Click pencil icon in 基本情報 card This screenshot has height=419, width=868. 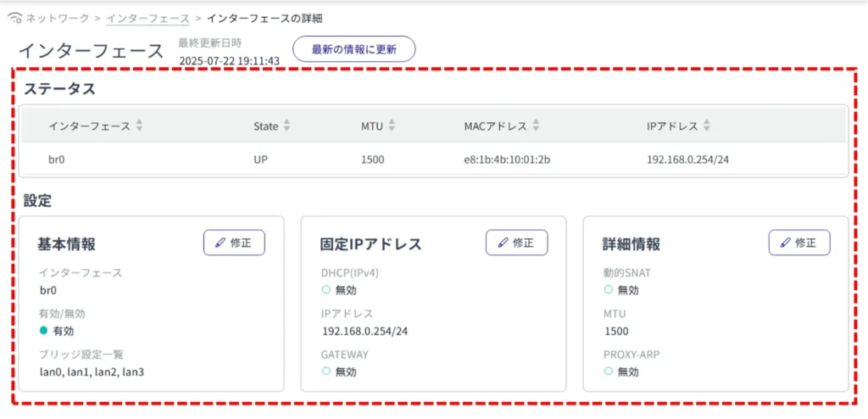[220, 243]
